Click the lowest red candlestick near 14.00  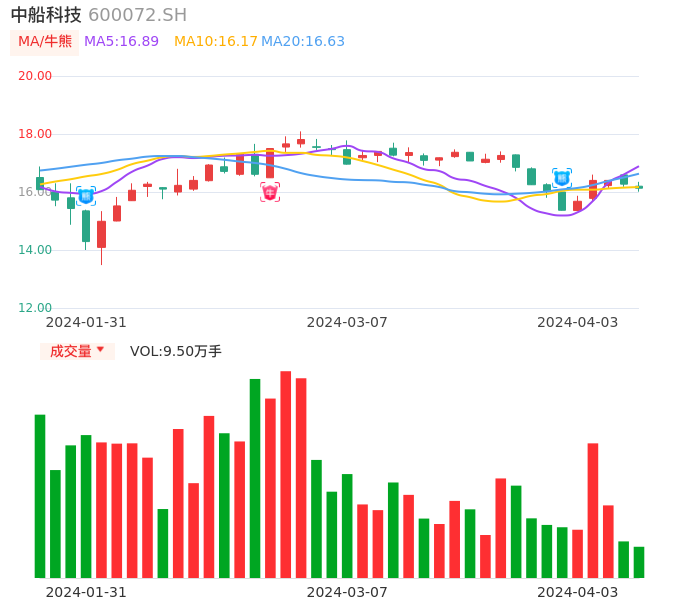pyautogui.click(x=102, y=235)
